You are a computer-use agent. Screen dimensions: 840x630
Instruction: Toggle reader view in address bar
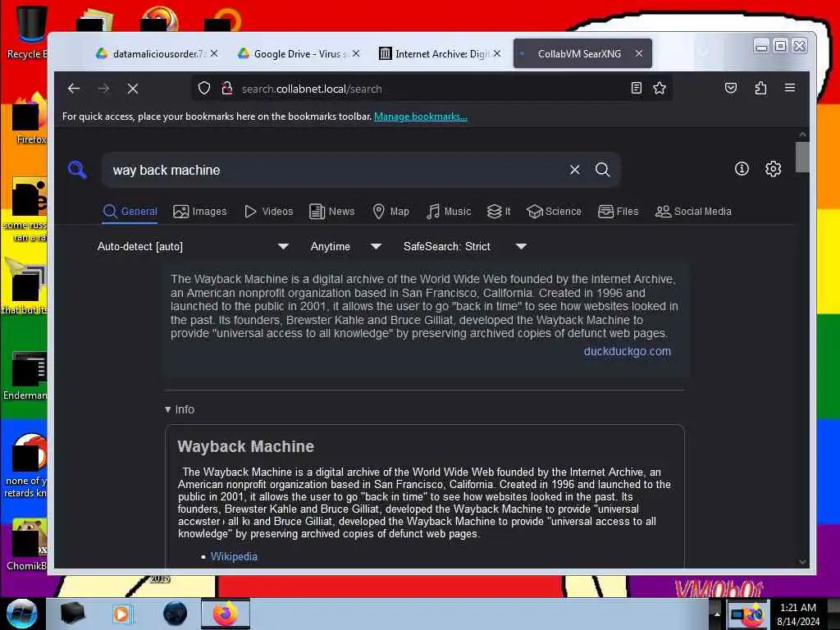click(636, 88)
